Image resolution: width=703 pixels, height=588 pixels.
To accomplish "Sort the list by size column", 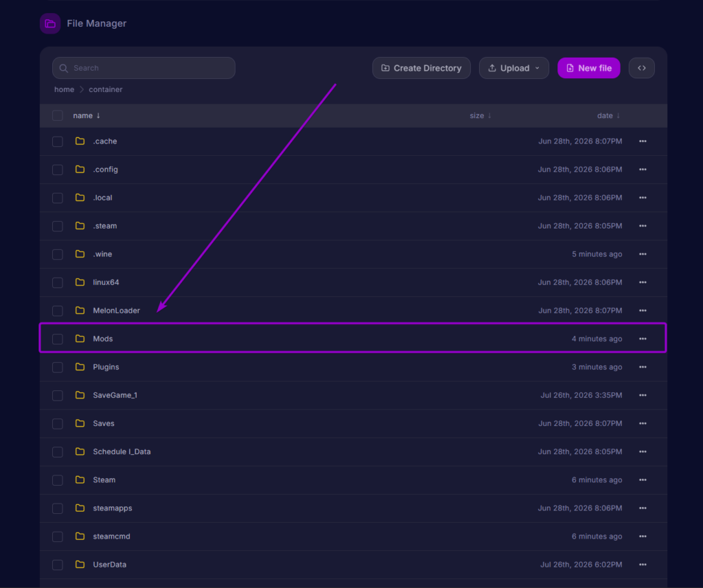I will (x=480, y=116).
